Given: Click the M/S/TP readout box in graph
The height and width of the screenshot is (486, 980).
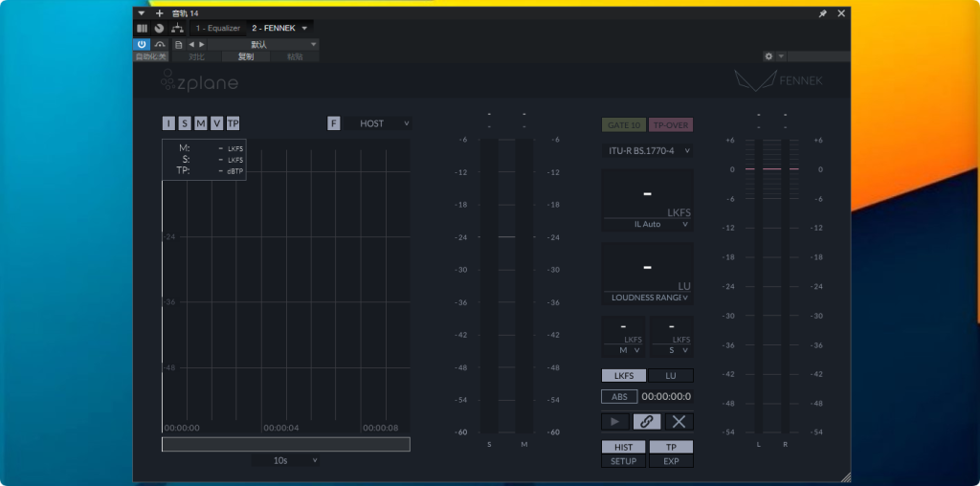Looking at the screenshot, I should (x=204, y=160).
